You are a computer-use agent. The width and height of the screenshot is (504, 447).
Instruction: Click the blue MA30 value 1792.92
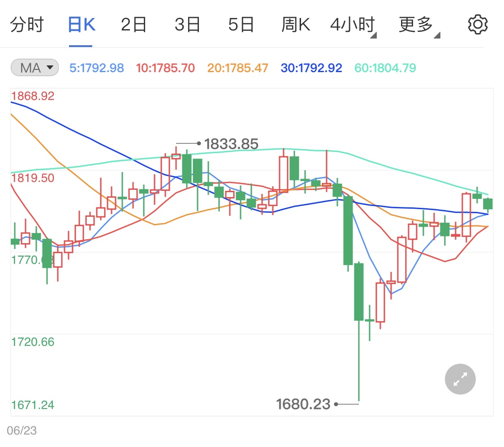311,68
